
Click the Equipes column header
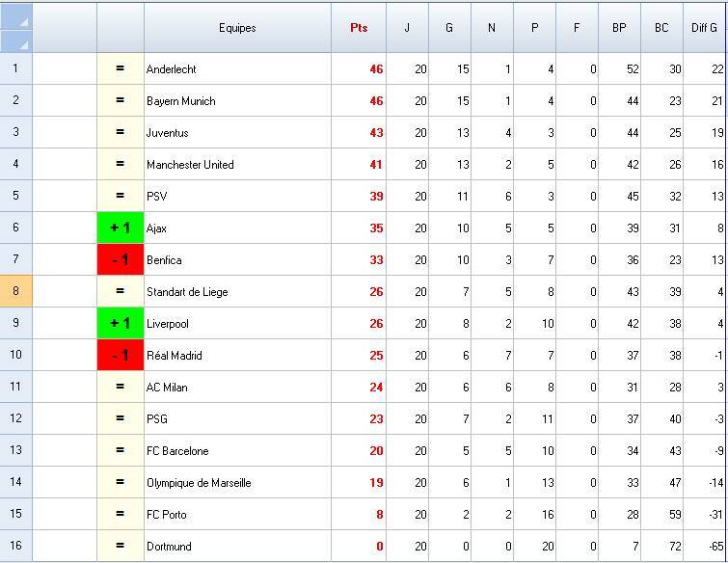pos(237,28)
